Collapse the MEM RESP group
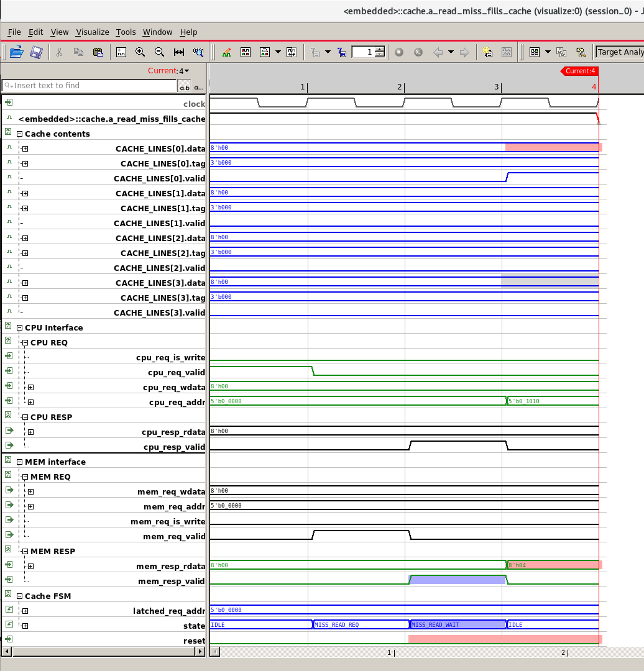Image resolution: width=644 pixels, height=671 pixels. click(25, 552)
